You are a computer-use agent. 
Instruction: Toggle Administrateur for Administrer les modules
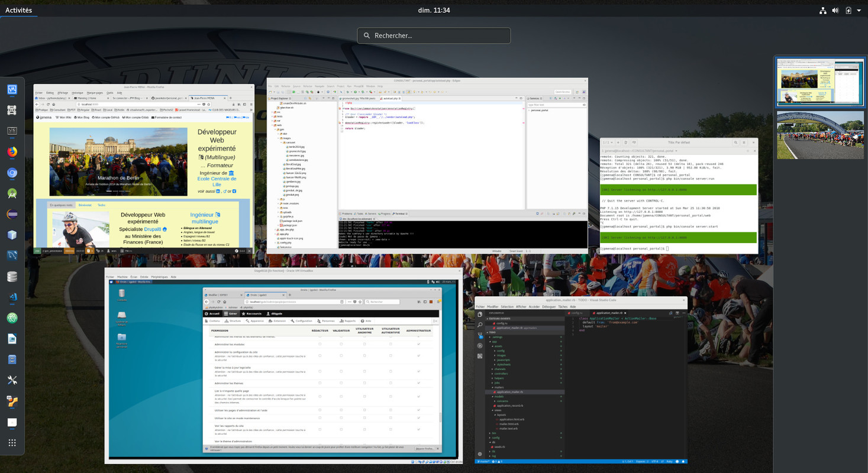pos(418,344)
